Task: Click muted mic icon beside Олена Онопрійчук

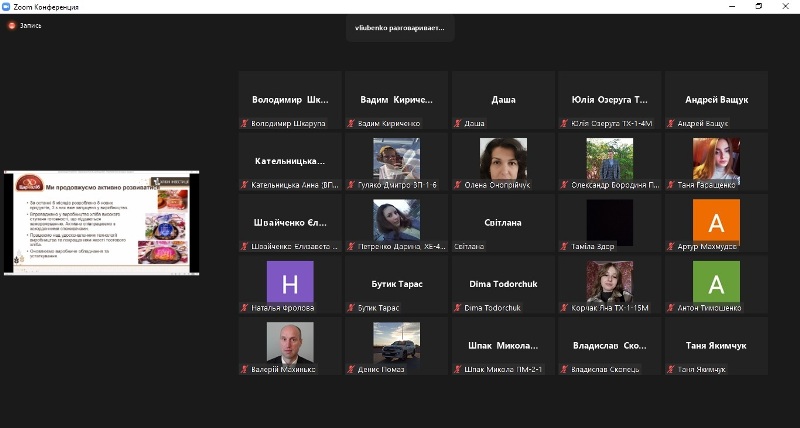Action: 458,185
